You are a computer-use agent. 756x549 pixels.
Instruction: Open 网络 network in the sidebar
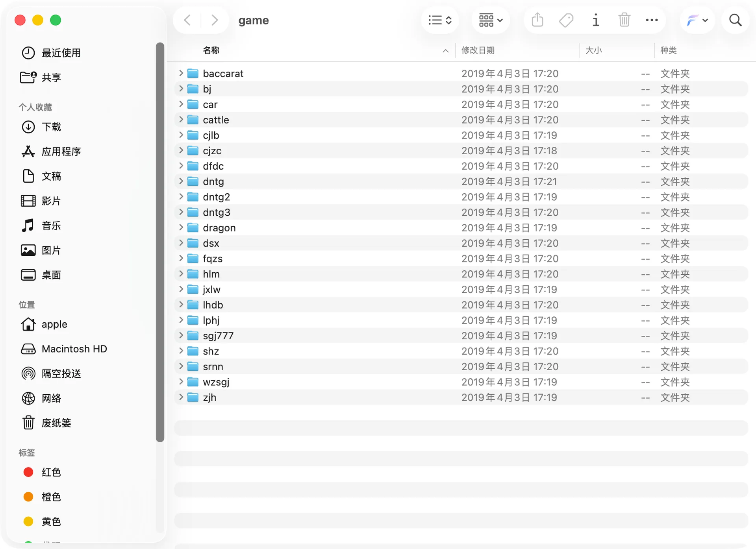[41, 398]
